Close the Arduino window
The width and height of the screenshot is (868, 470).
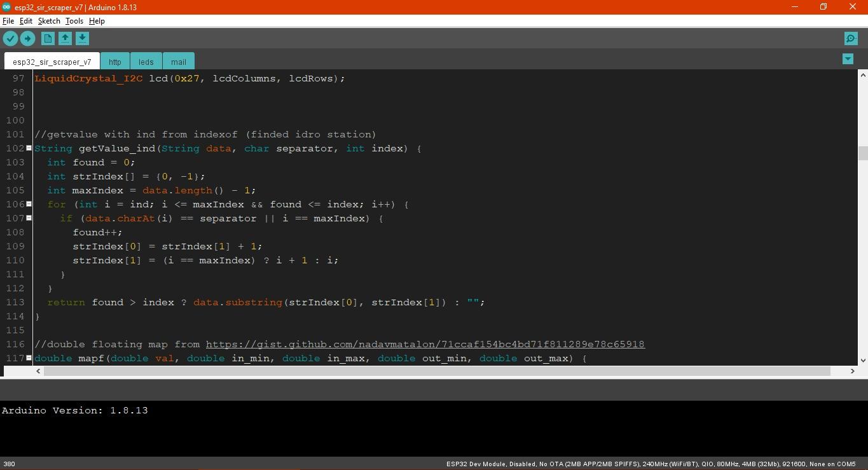[853, 7]
